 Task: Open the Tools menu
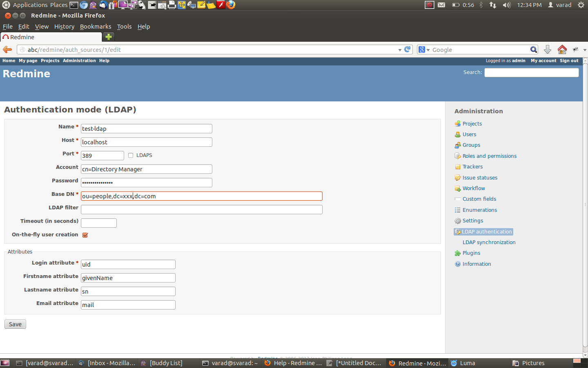click(124, 27)
